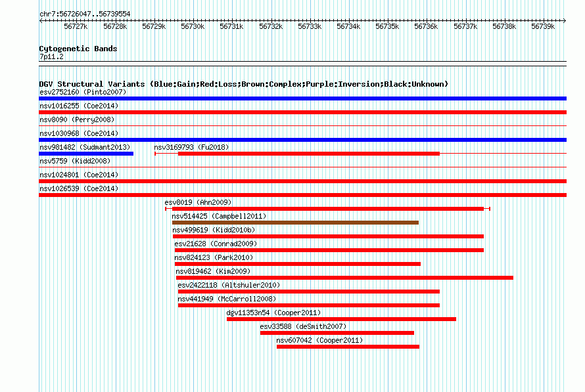
Task: Click the 56730k ruler position
Action: pos(193,27)
